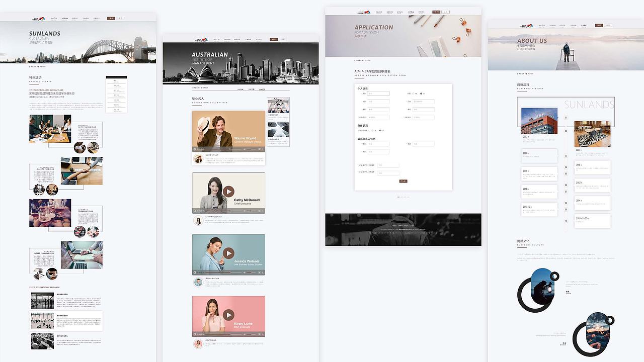Click the header logo on the About Us page
The width and height of the screenshot is (644, 362).
(x=526, y=25)
